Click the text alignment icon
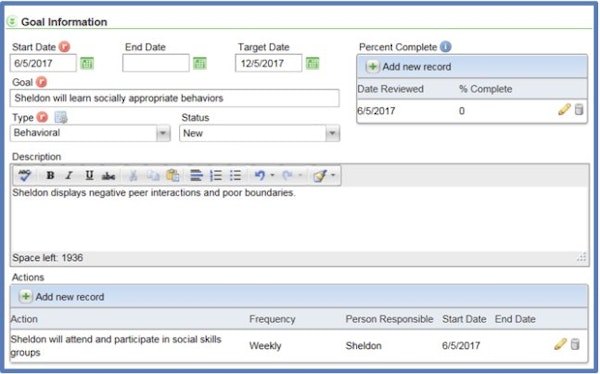Screen dimensions: 600x374 (x=196, y=176)
